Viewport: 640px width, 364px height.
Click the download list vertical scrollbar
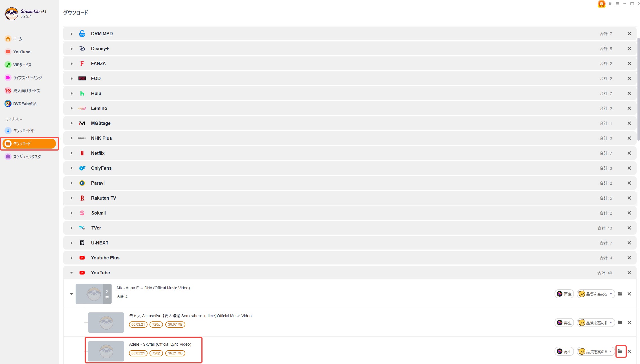click(638, 89)
